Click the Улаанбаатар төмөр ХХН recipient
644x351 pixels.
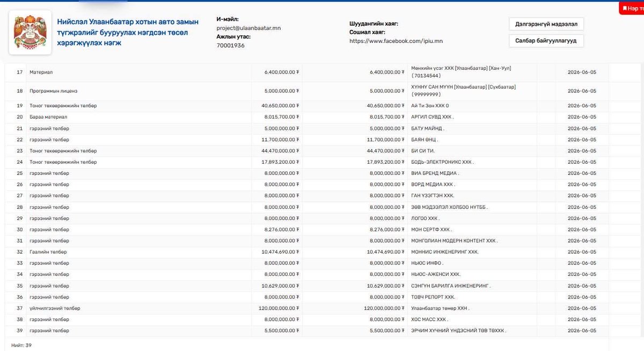coord(440,308)
